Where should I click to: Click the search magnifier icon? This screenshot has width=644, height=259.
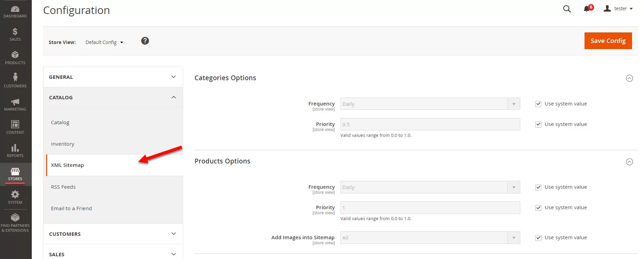pyautogui.click(x=567, y=9)
